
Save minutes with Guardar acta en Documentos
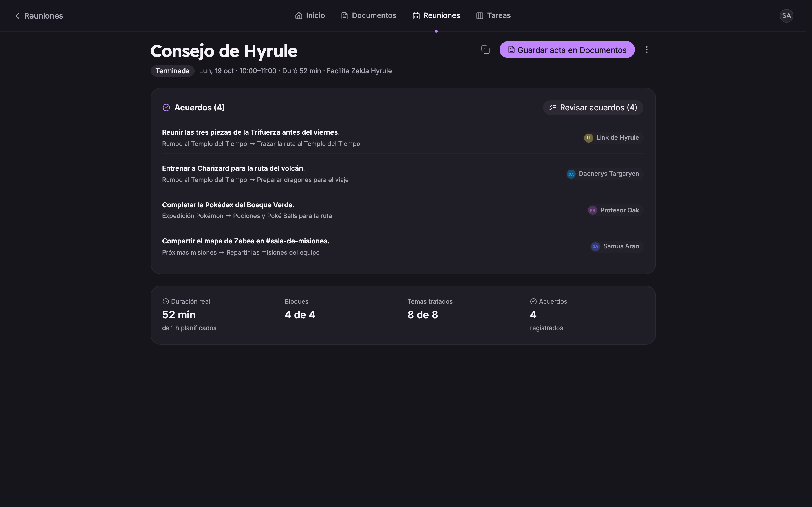pos(567,50)
